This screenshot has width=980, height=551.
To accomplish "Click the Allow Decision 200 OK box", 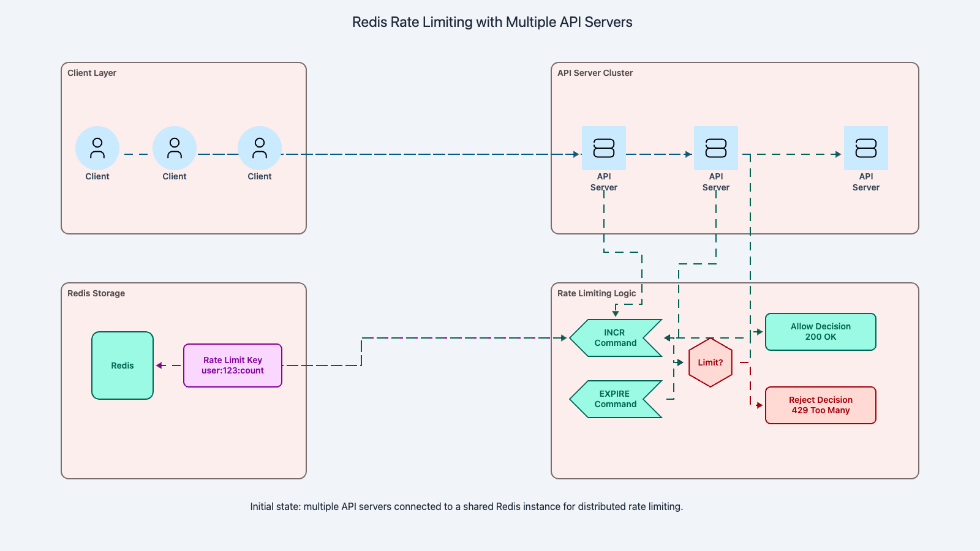I will (821, 332).
